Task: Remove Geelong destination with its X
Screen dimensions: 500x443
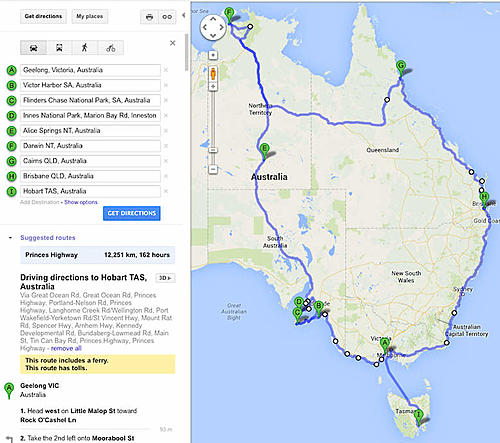Action: pos(166,70)
